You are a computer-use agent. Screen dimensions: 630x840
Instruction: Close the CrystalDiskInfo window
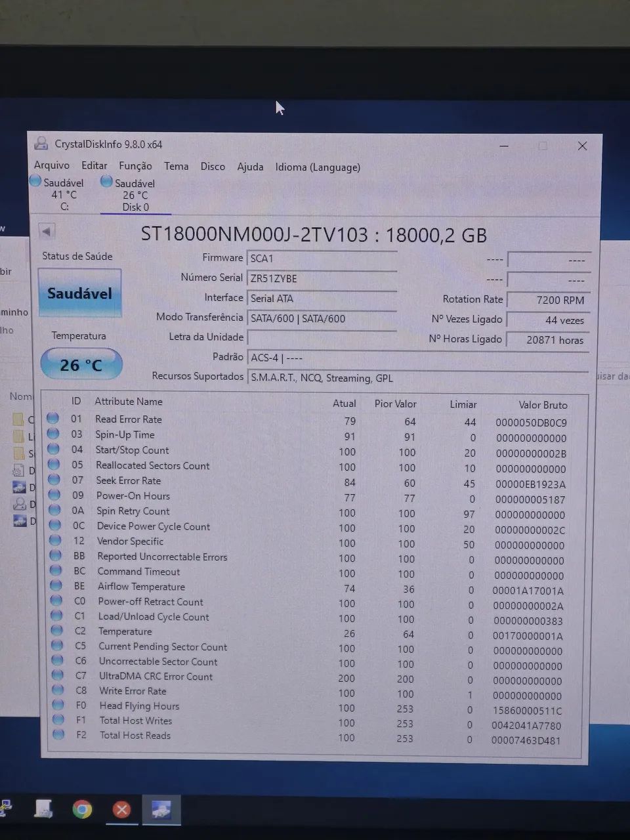(x=582, y=146)
